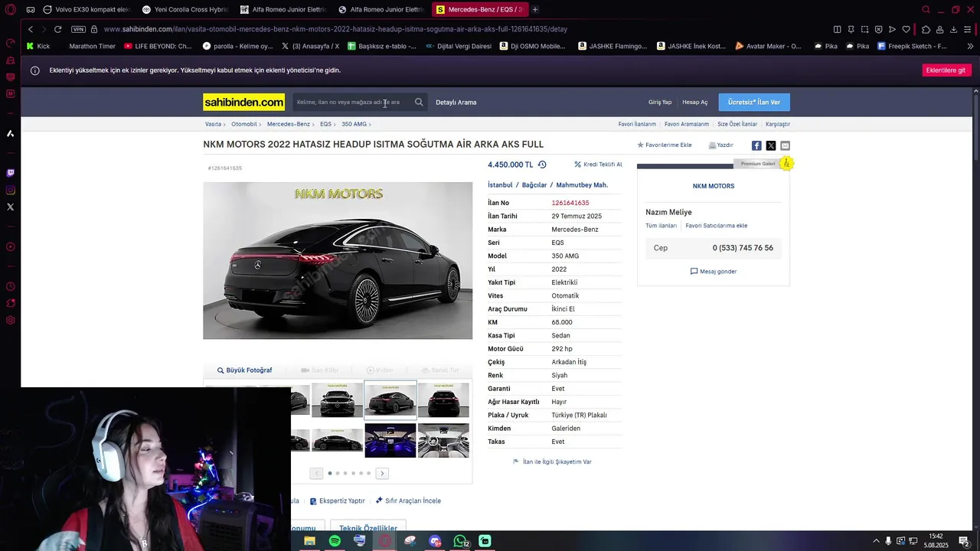Print the listing with Yazdır
The width and height of the screenshot is (980, 551).
click(x=721, y=145)
